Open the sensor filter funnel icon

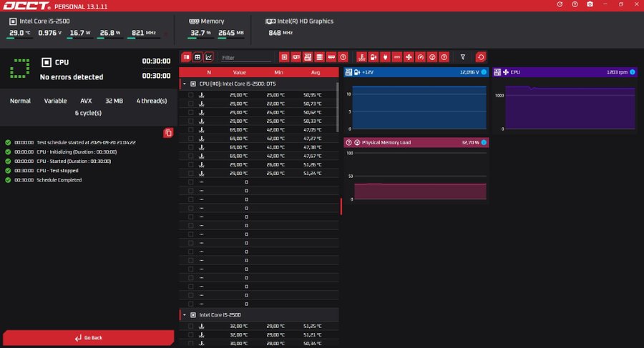pyautogui.click(x=462, y=57)
